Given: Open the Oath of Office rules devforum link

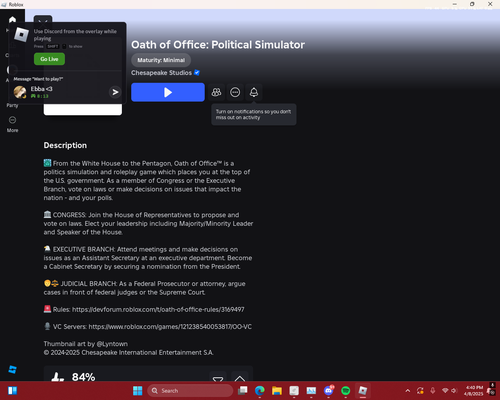Looking at the screenshot, I should tap(158, 309).
